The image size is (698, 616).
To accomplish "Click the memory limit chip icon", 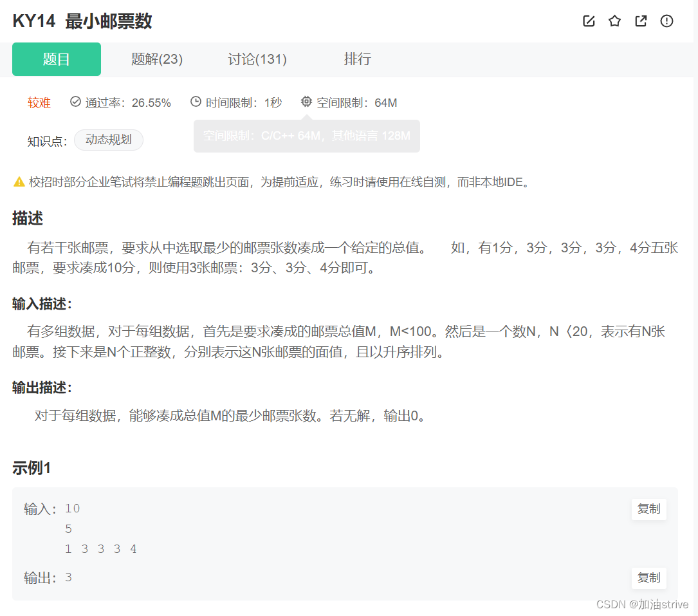I will click(x=306, y=102).
